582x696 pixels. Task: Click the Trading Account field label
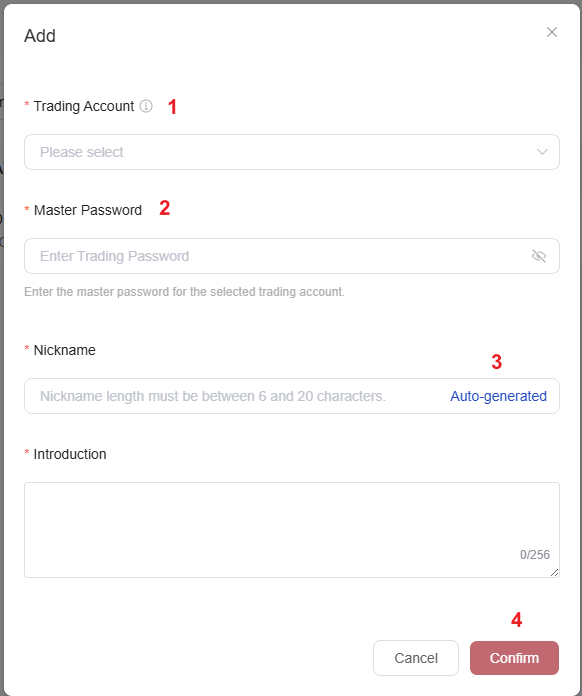pyautogui.click(x=83, y=106)
